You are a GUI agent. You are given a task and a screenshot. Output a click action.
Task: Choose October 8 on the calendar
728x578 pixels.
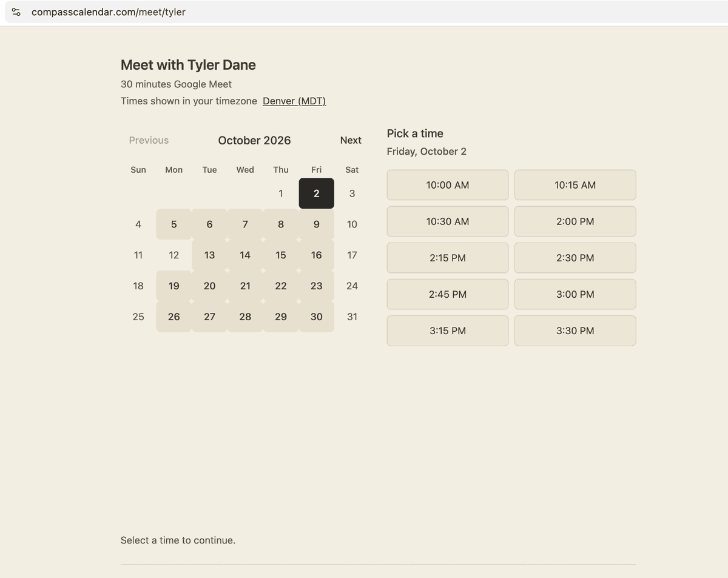(x=281, y=224)
